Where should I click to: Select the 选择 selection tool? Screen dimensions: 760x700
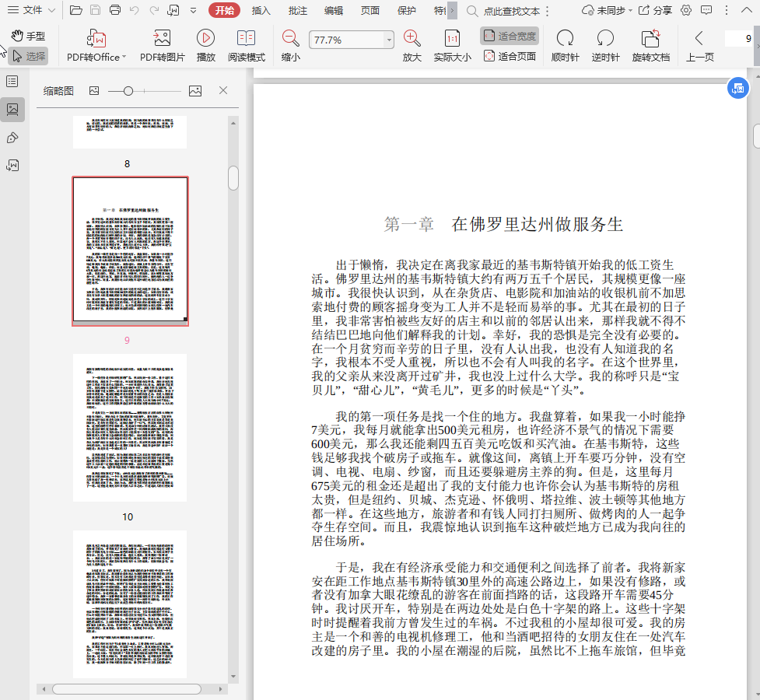point(28,56)
